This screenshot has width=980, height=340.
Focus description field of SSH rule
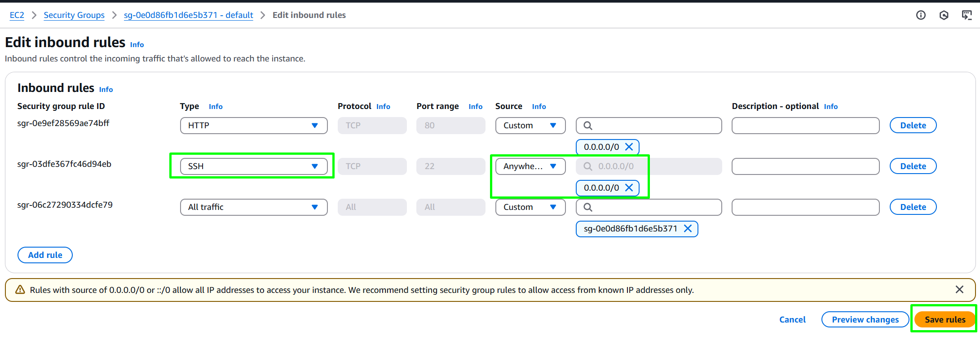[x=806, y=166]
